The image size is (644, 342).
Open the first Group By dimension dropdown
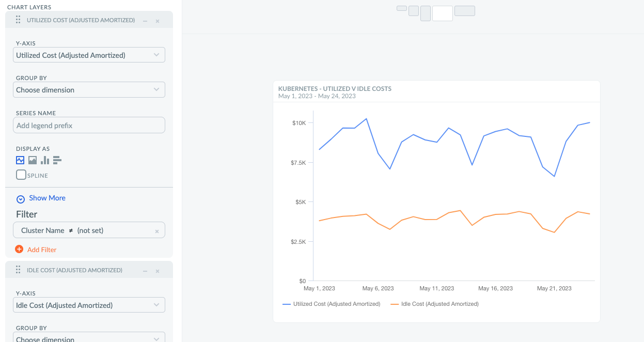89,90
